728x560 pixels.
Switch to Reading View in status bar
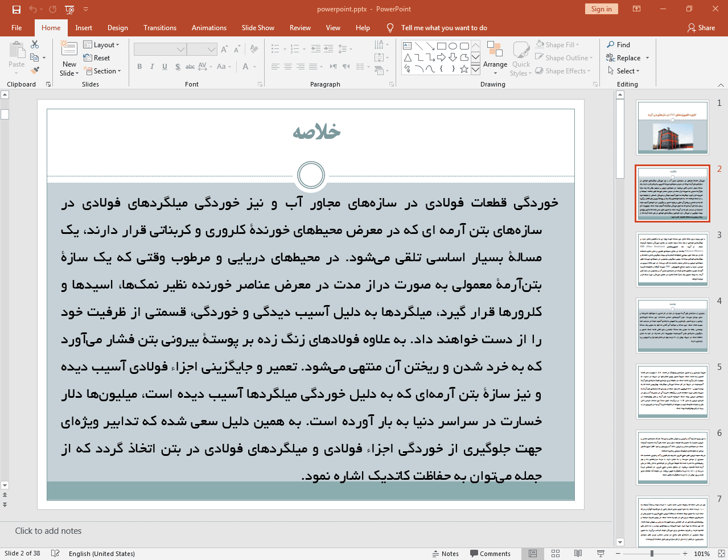click(578, 554)
